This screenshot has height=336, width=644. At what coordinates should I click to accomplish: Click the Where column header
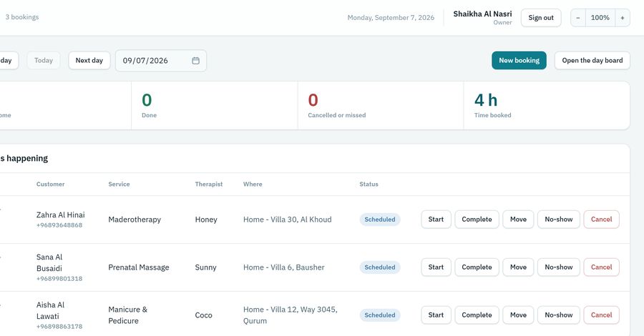[x=253, y=184]
